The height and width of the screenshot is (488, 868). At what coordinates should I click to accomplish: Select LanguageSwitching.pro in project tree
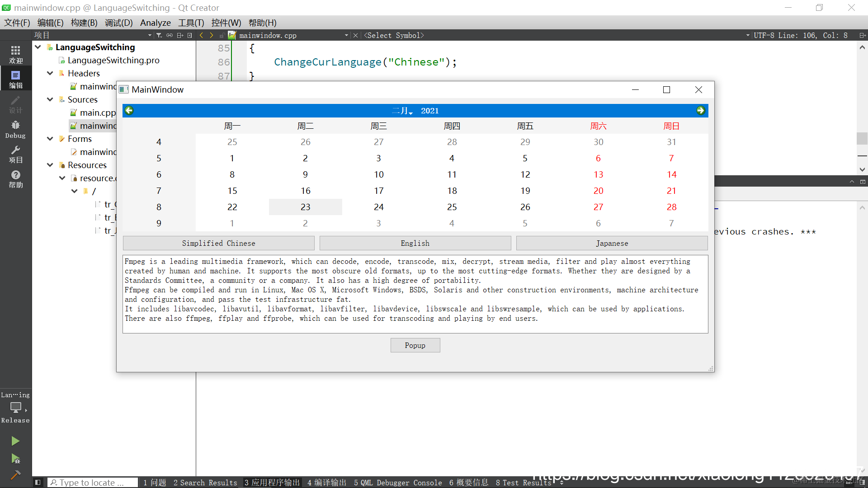(x=113, y=60)
